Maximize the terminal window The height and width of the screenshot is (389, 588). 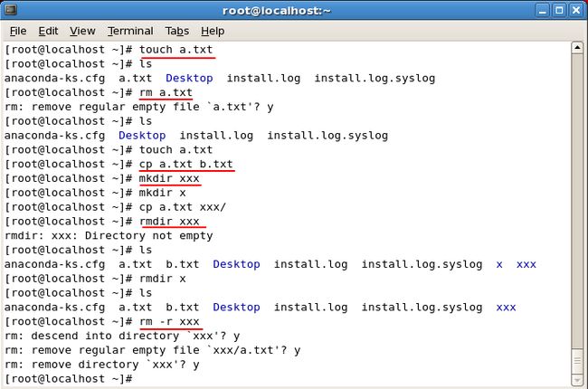[559, 10]
